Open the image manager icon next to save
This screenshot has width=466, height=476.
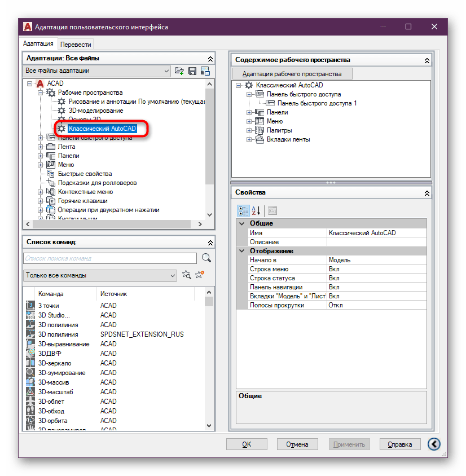coord(205,71)
